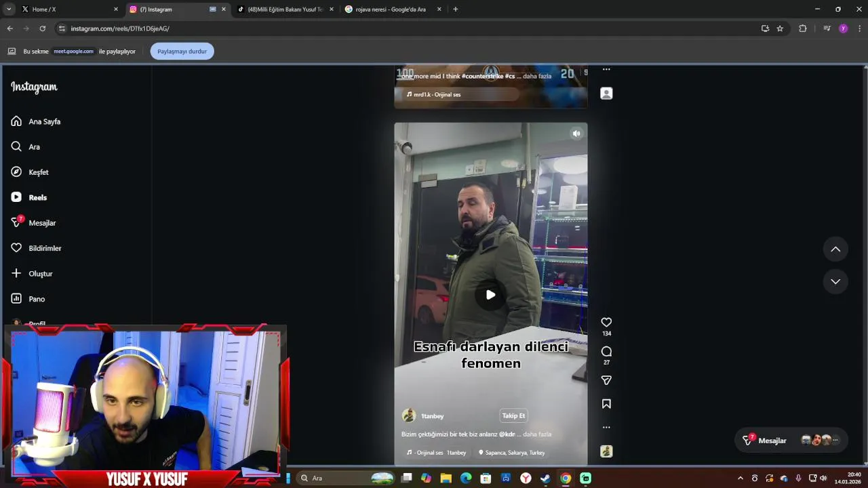868x488 pixels.
Task: View site information icon
Action: [62, 28]
